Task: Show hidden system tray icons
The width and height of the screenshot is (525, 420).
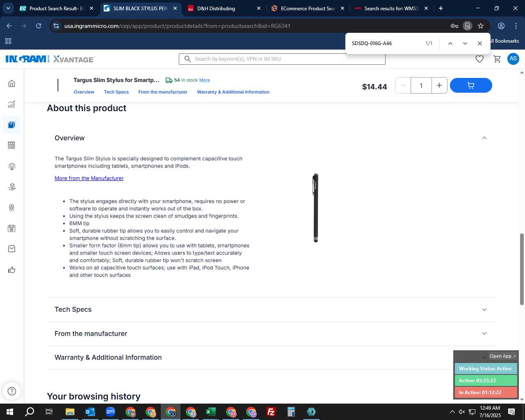Action: click(452, 412)
